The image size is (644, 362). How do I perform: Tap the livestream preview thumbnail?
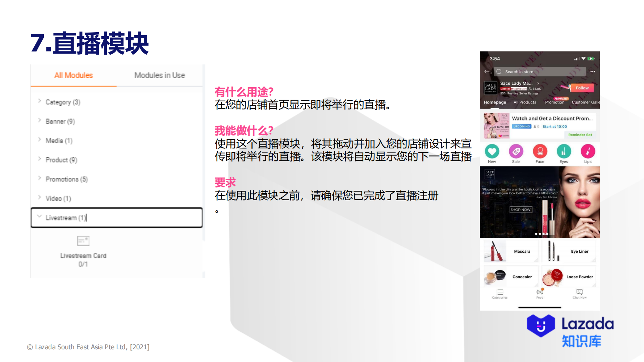pyautogui.click(x=497, y=126)
